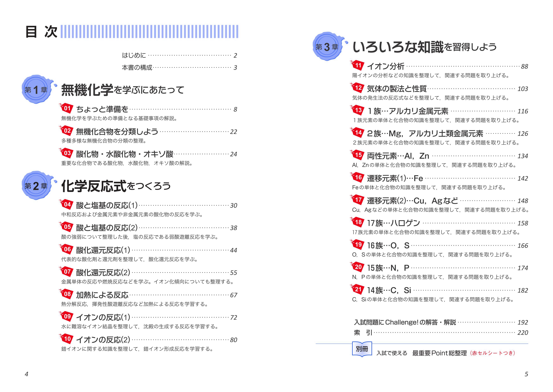This screenshot has width=553, height=392.
Task: Click 最重要Point総整理 booklet title
Action: 439,353
